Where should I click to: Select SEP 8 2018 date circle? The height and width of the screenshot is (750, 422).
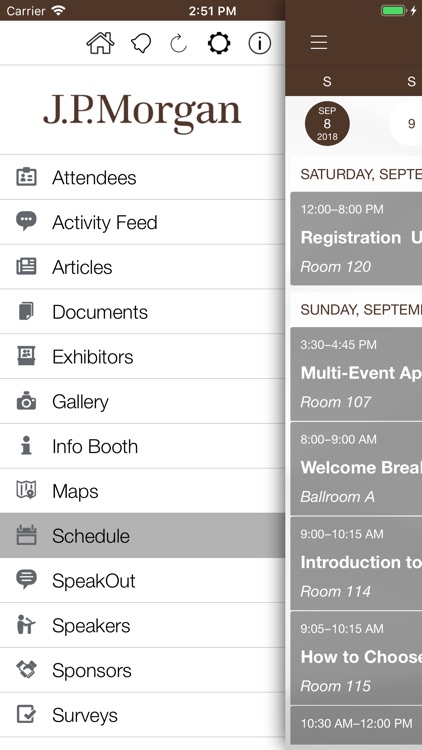tap(327, 123)
